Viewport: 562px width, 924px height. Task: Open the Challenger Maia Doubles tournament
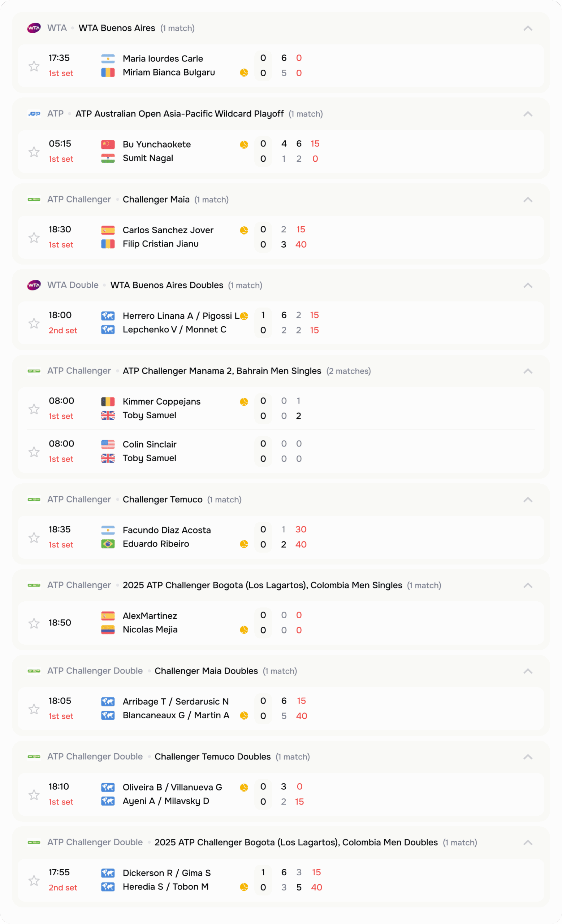click(x=206, y=671)
